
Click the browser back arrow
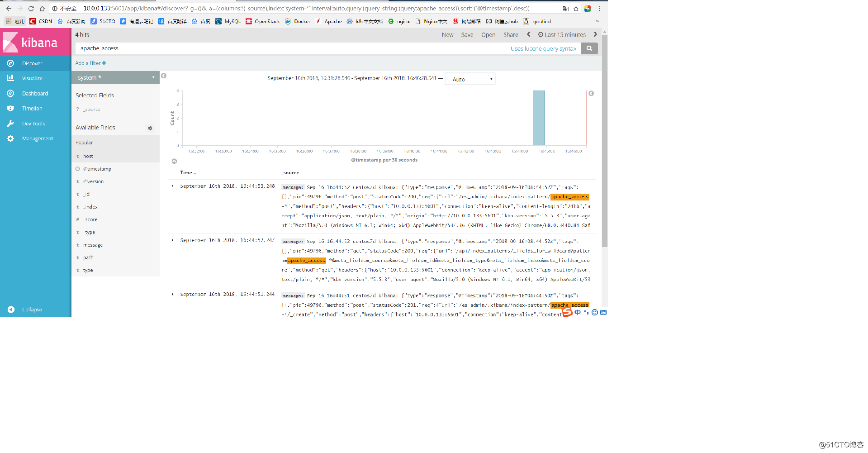(x=9, y=9)
